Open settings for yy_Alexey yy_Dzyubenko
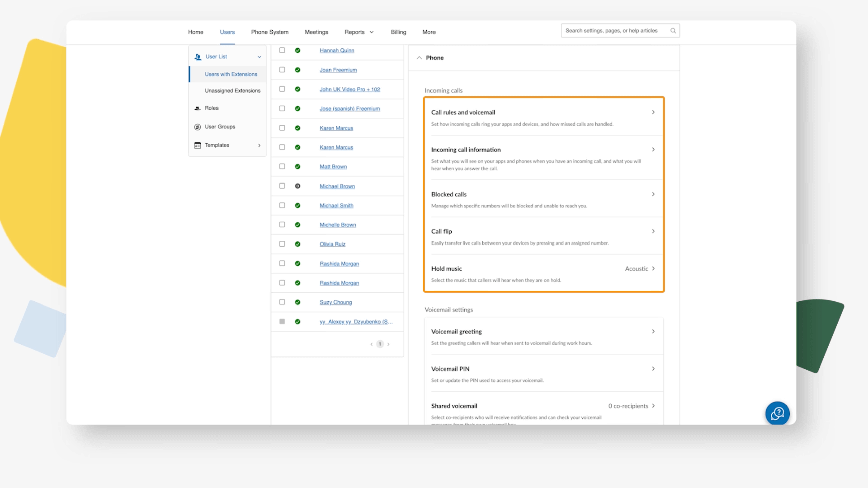868x488 pixels. tap(356, 321)
